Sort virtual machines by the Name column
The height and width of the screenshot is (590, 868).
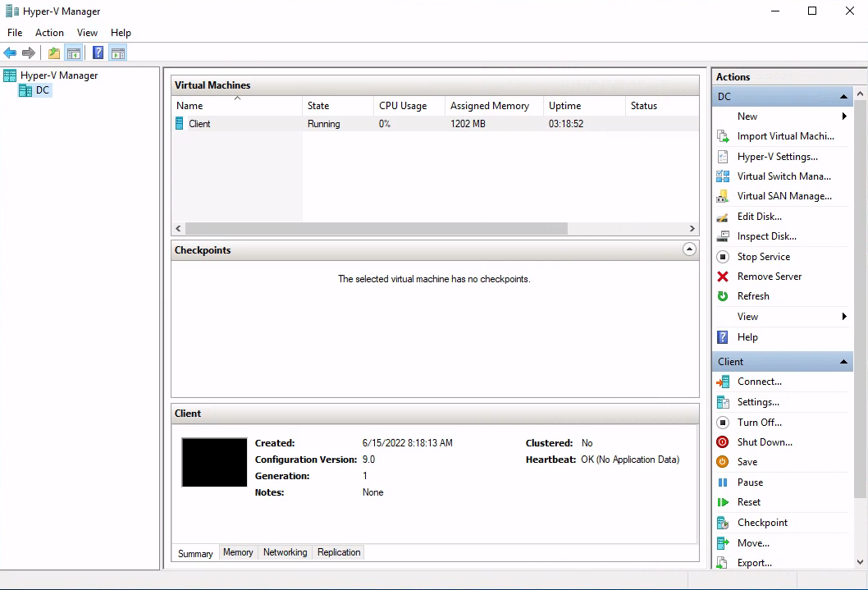click(x=237, y=105)
